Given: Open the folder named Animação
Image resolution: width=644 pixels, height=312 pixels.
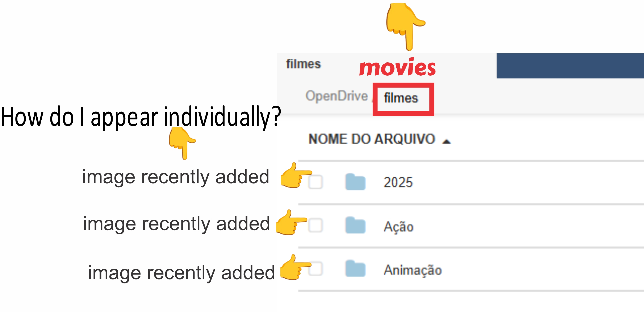Looking at the screenshot, I should (413, 270).
